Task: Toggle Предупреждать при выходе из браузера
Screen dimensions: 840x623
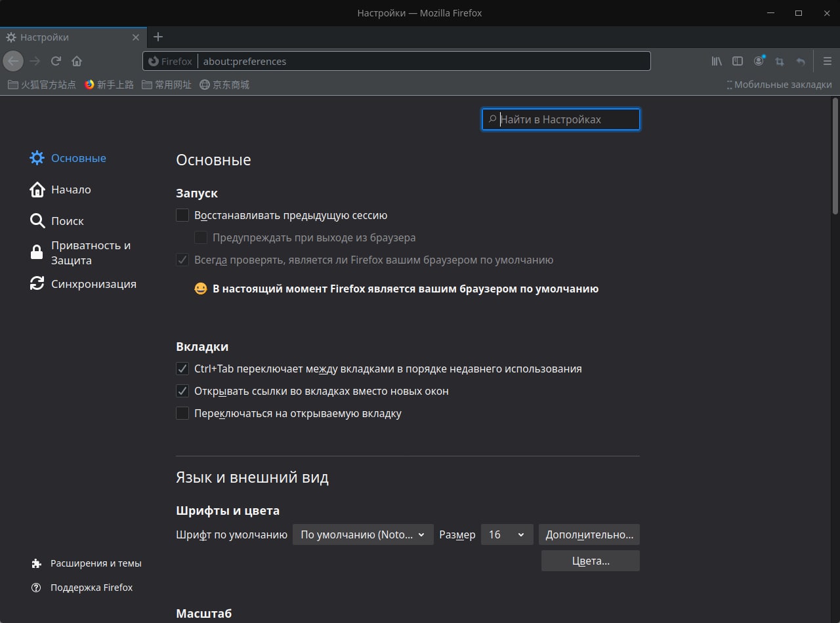Action: coord(201,237)
